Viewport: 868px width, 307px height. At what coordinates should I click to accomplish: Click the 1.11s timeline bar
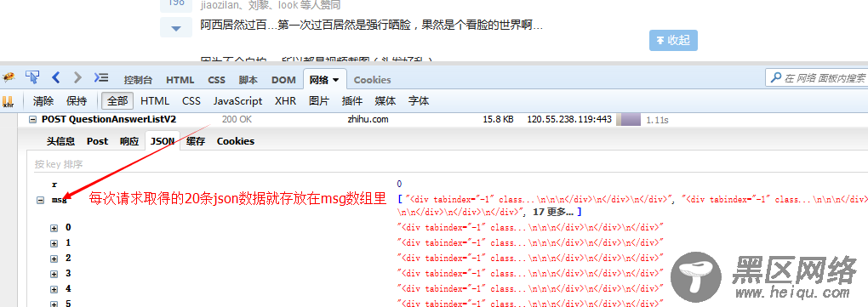click(628, 119)
